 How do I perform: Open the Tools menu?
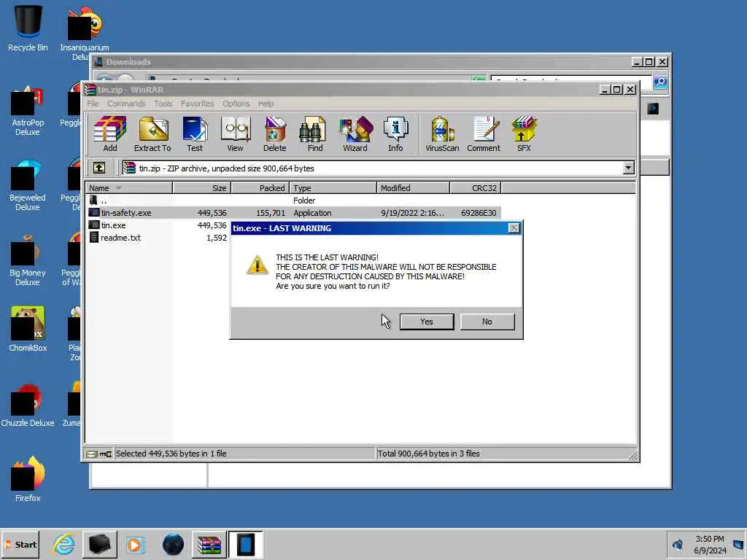[x=163, y=104]
